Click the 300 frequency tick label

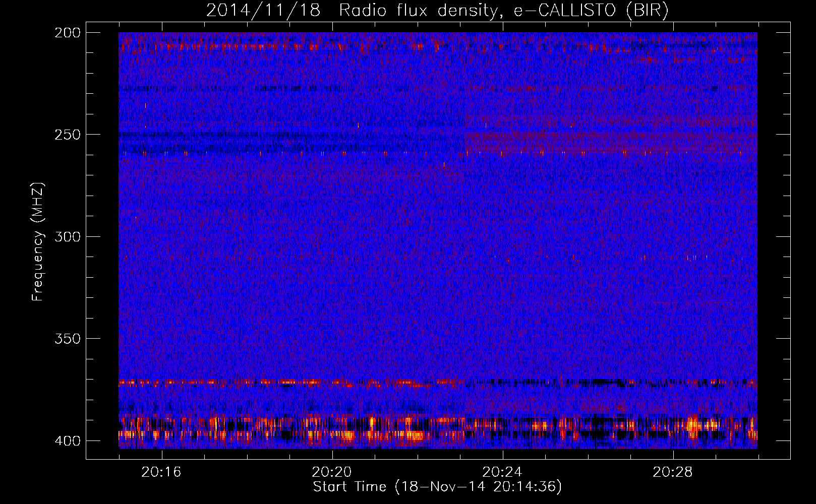[x=68, y=236]
